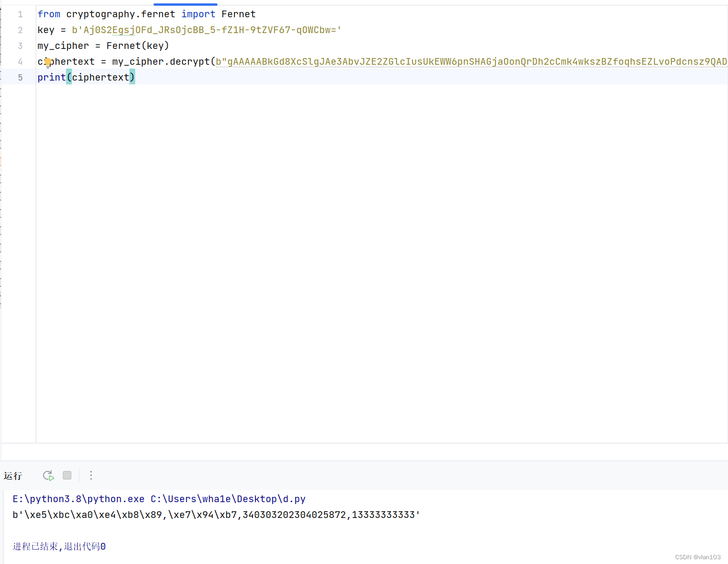Click line number 3 in gutter
The height and width of the screenshot is (564, 728).
click(20, 46)
